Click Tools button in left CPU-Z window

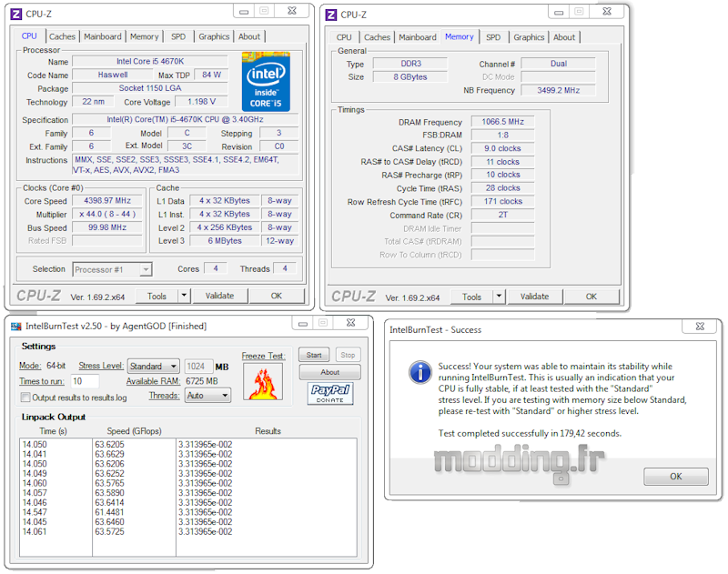click(157, 296)
